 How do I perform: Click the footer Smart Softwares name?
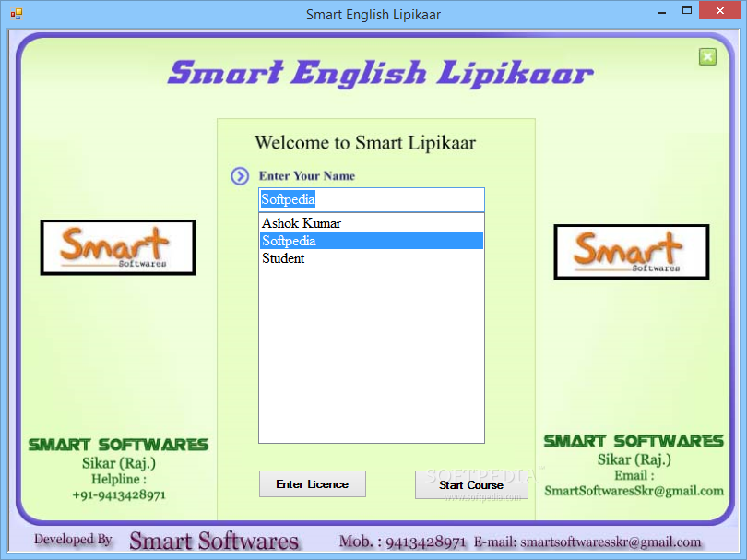click(x=214, y=541)
